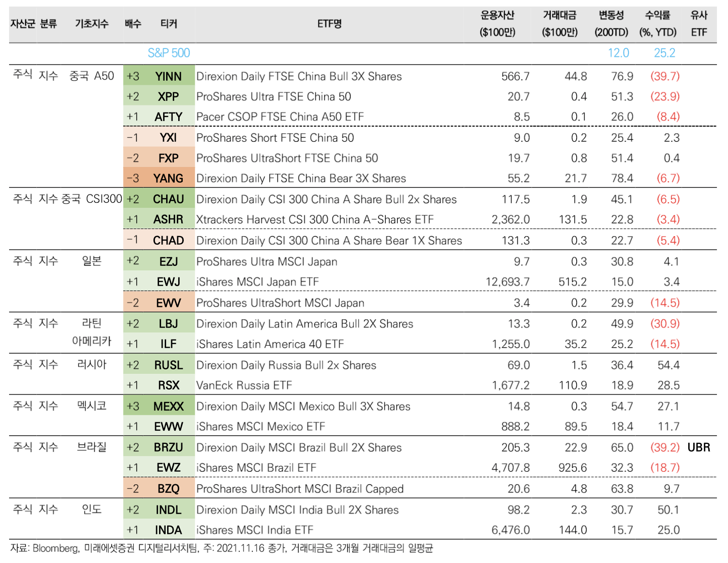Select the EZJ ticker cell
Viewport: 728px width, 563px height.
[x=169, y=262]
